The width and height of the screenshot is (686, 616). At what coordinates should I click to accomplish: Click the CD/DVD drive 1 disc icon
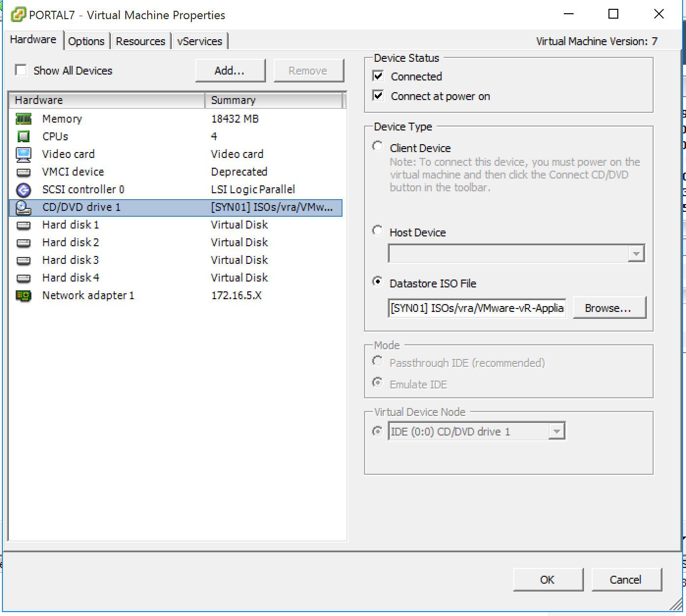coord(24,207)
